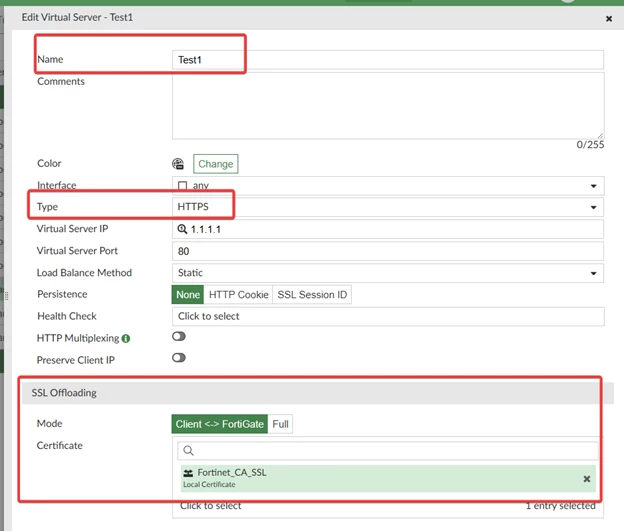Image resolution: width=624 pixels, height=531 pixels.
Task: Click the color icon next to Change
Action: 178,164
